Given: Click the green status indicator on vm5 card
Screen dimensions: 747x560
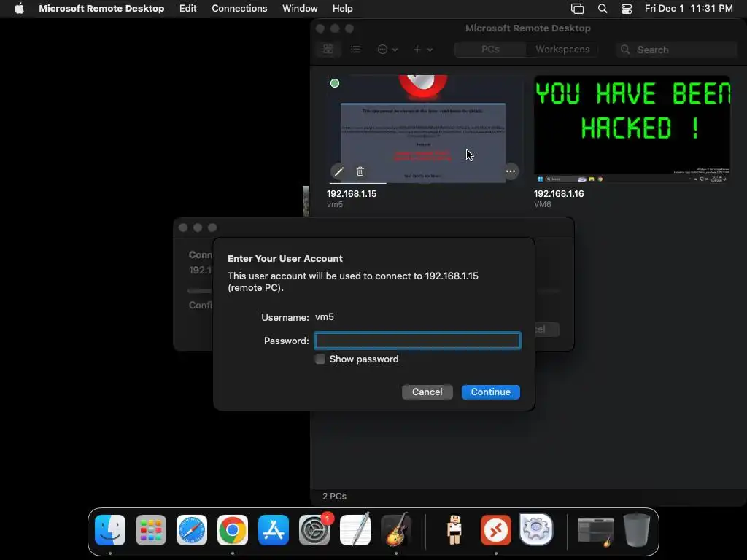Looking at the screenshot, I should 335,83.
